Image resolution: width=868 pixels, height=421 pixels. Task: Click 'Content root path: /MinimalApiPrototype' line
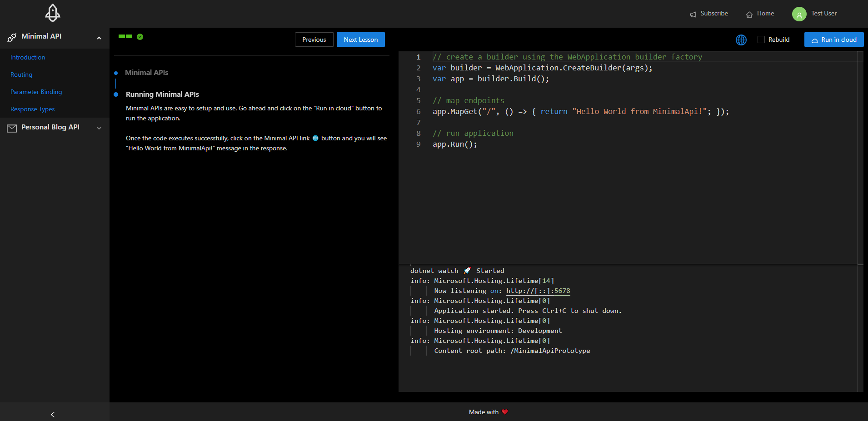pyautogui.click(x=512, y=351)
